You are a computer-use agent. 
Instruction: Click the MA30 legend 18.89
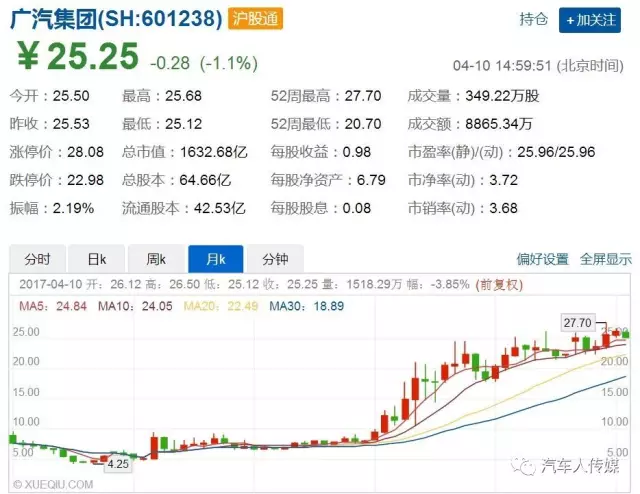[x=307, y=306]
